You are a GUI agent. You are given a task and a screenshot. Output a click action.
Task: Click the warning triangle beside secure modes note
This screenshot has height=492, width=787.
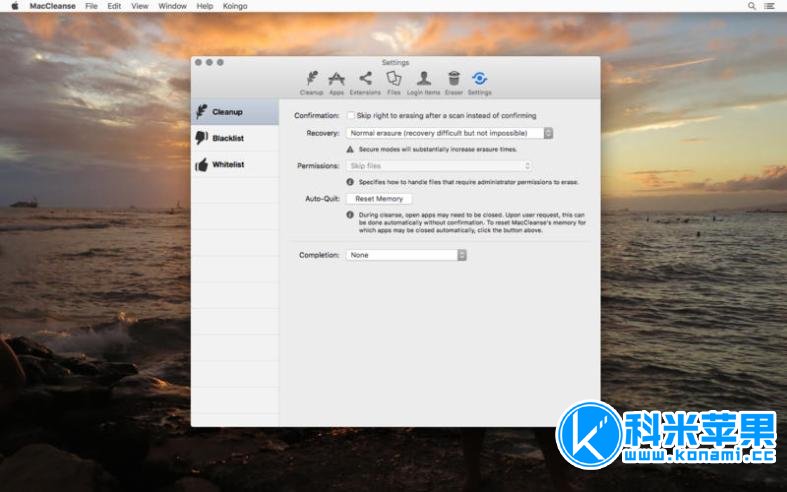click(350, 149)
